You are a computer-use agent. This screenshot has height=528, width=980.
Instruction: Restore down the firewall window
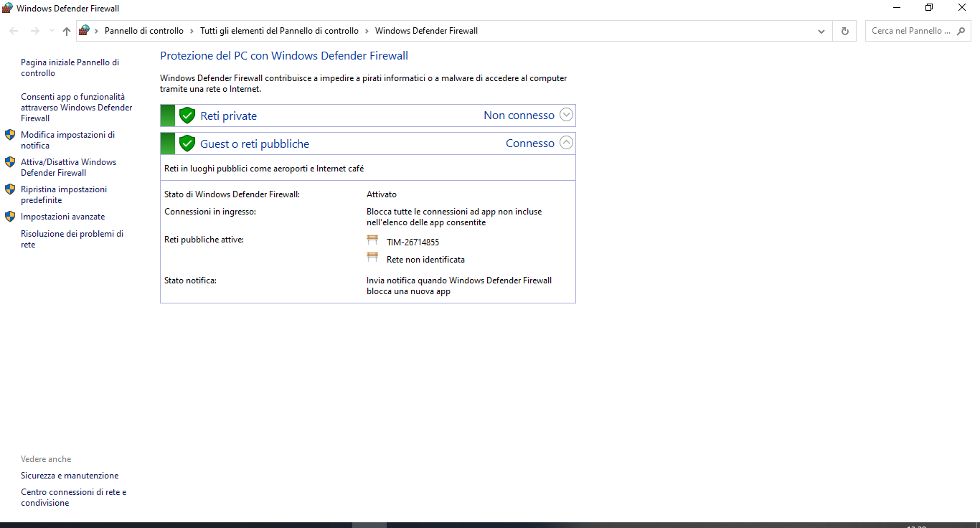pyautogui.click(x=929, y=8)
